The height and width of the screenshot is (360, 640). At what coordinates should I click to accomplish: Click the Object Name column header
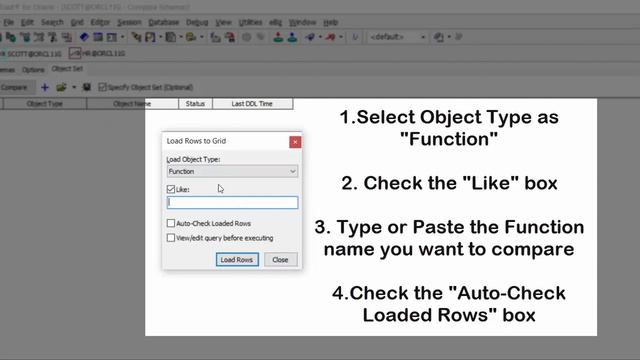coord(132,104)
